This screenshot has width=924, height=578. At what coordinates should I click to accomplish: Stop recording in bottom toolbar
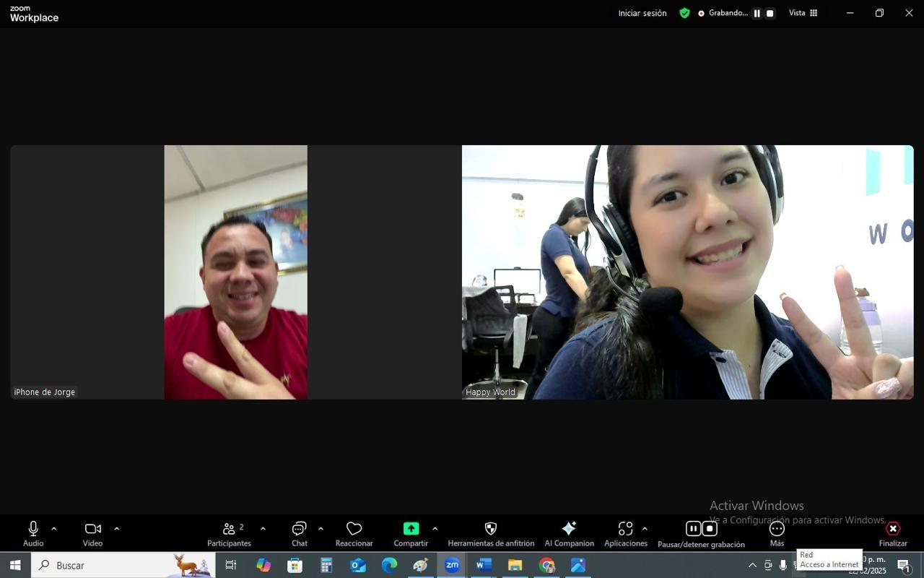tap(710, 528)
